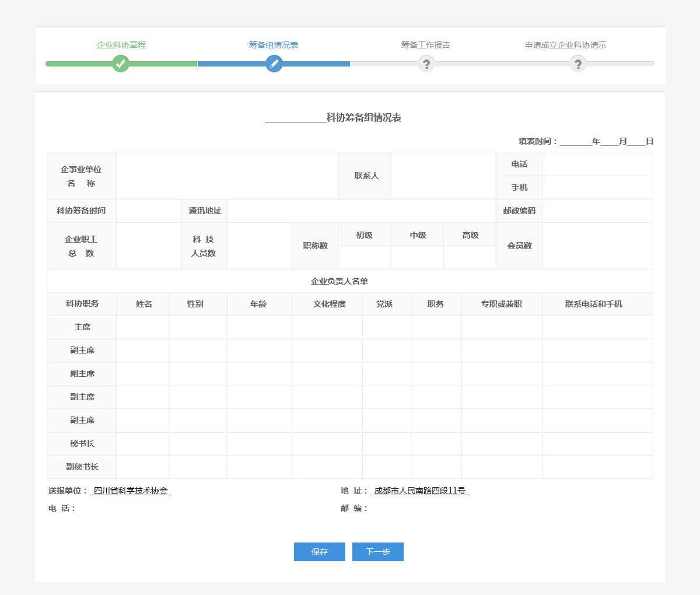Select the 会员数 input cell
Image resolution: width=700 pixels, height=595 pixels.
[597, 246]
